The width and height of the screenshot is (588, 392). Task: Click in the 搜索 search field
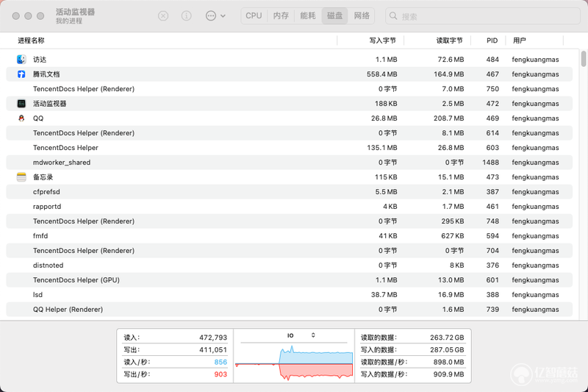483,16
